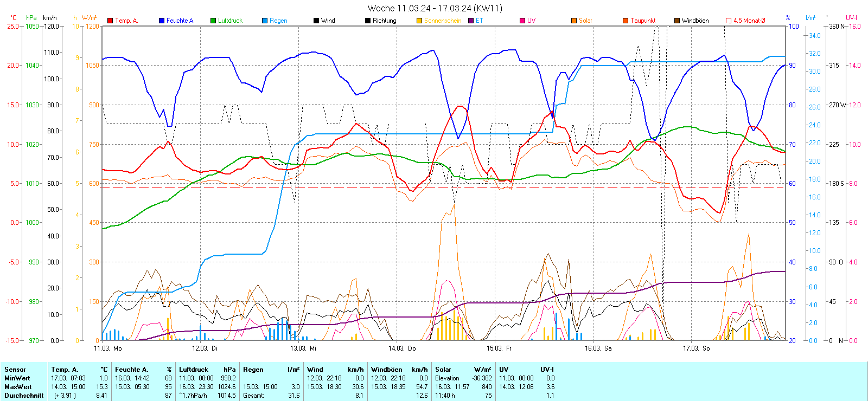Select the 'Luftdruck' legend label
This screenshot has width=868, height=401.
click(x=230, y=21)
